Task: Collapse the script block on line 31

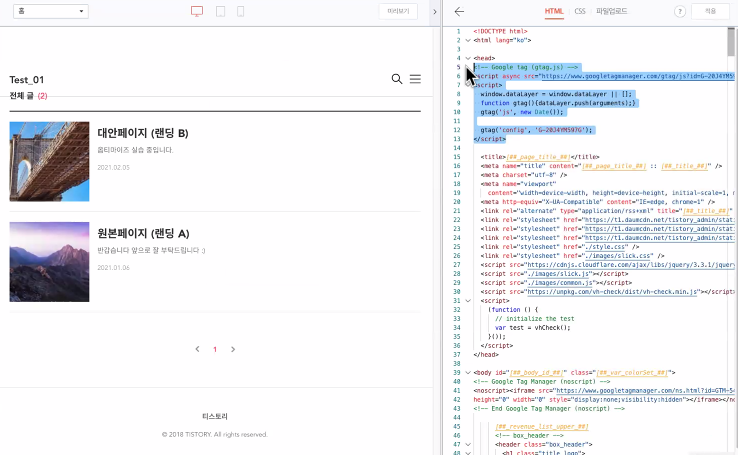Action: pos(468,301)
